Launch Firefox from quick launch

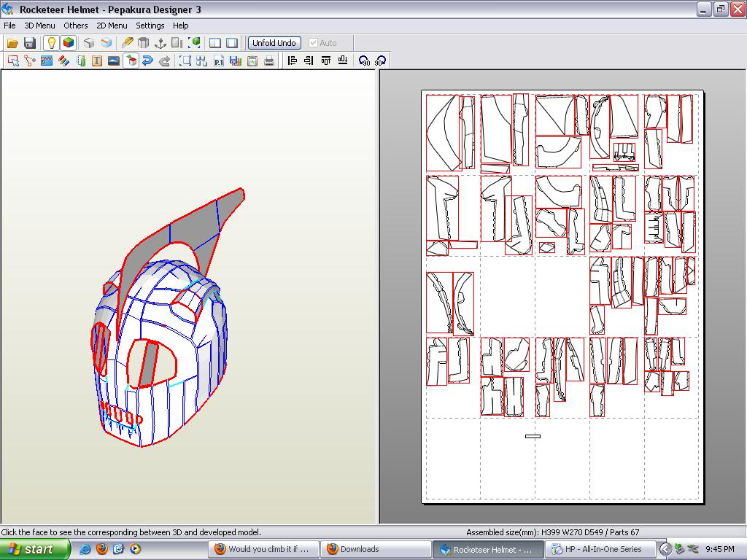tap(102, 549)
